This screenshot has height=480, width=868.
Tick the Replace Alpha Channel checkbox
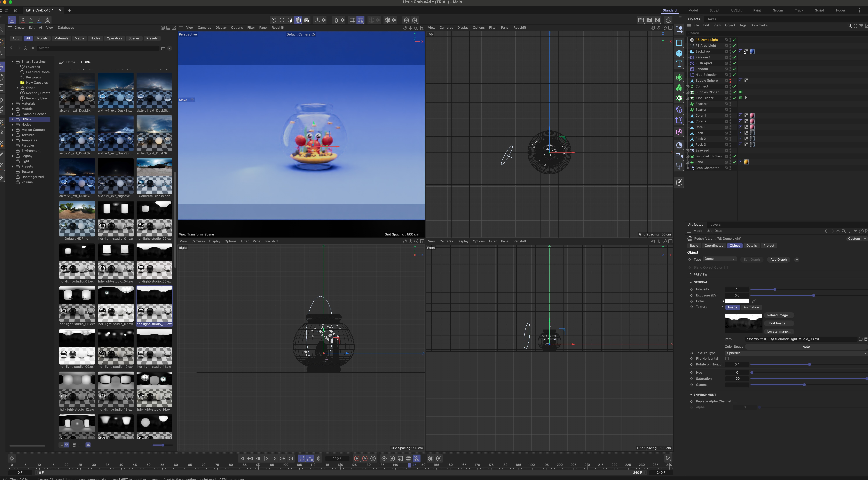pyautogui.click(x=735, y=401)
